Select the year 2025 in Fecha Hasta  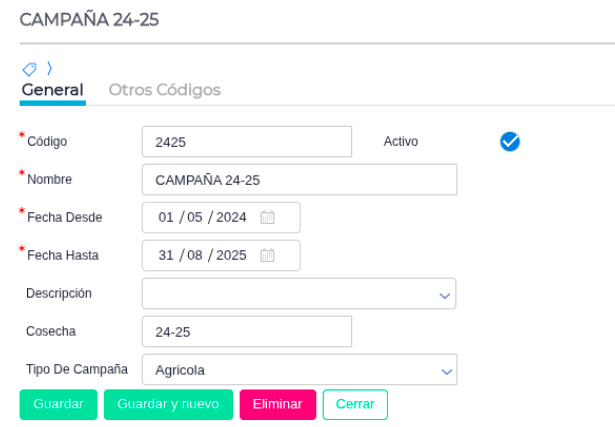[x=231, y=255]
